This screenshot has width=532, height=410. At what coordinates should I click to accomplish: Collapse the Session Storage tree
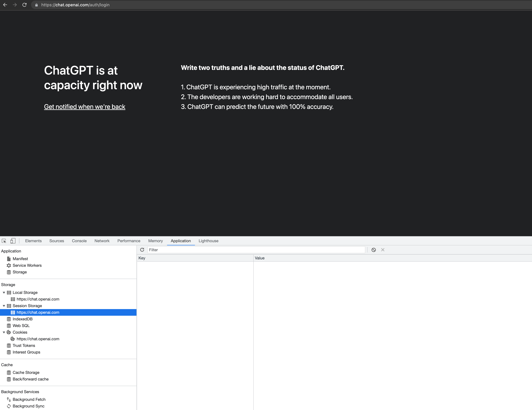coord(4,306)
